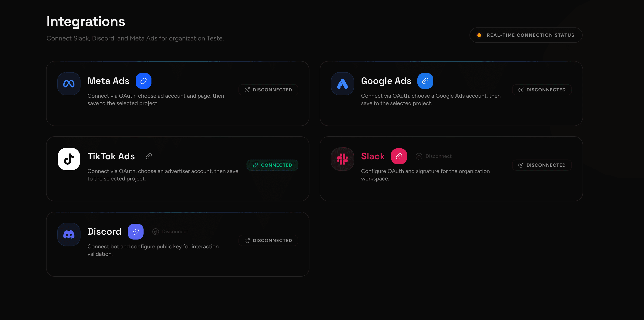Image resolution: width=644 pixels, height=320 pixels.
Task: Click the unplugged icon in Google Ads badge
Action: (521, 90)
